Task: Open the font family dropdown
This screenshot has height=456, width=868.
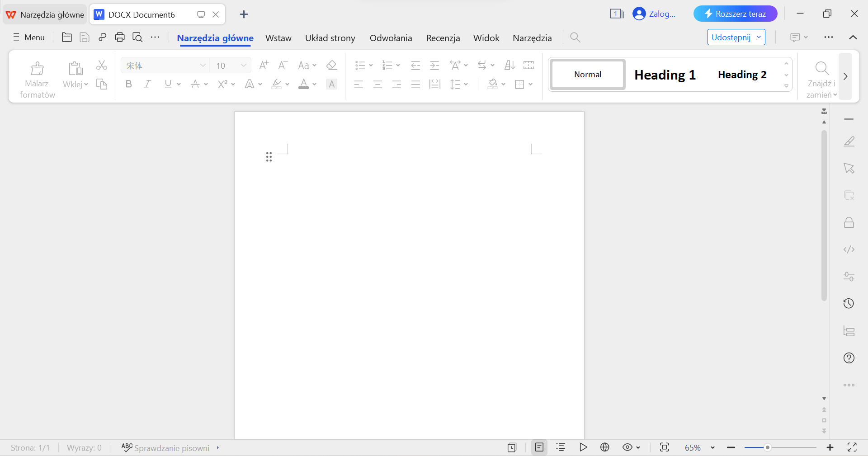Action: click(x=203, y=65)
